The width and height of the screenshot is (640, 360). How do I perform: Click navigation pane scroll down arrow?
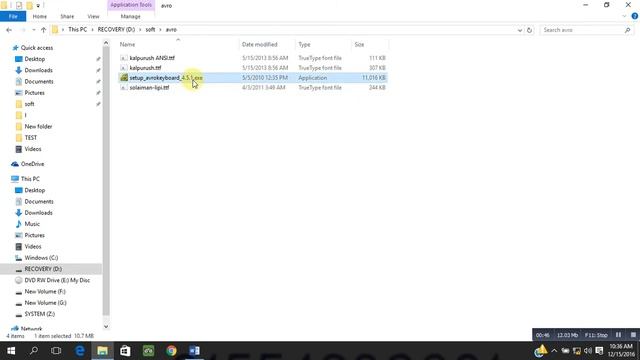106,326
